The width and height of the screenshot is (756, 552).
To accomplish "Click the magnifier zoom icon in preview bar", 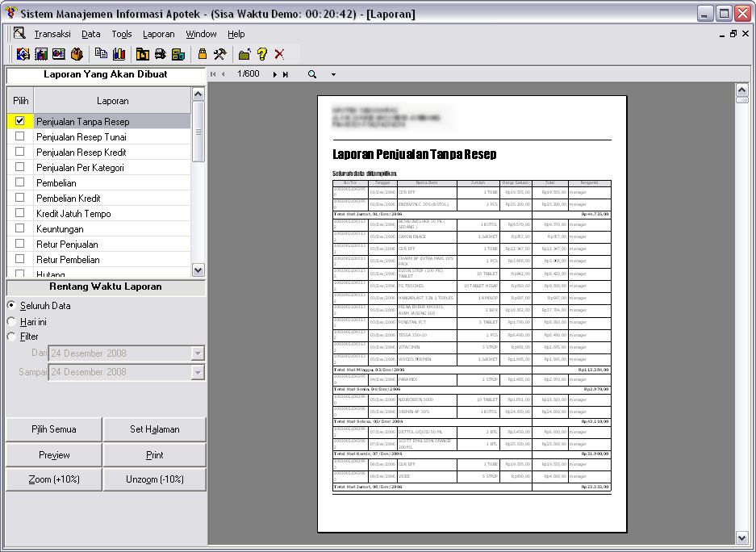I will click(x=312, y=74).
